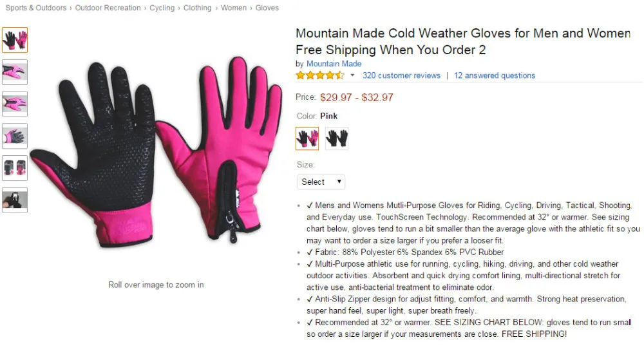The image size is (644, 351).
Task: Select the first pink-and-black gloves thumbnail
Action: coord(15,40)
